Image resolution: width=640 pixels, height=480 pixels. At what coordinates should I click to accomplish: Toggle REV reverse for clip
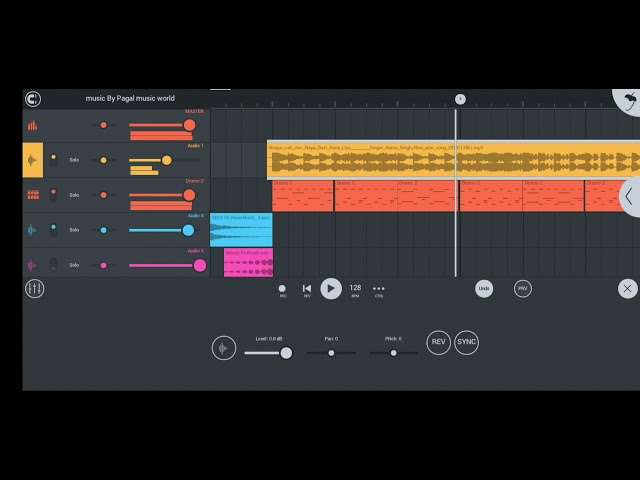point(438,342)
